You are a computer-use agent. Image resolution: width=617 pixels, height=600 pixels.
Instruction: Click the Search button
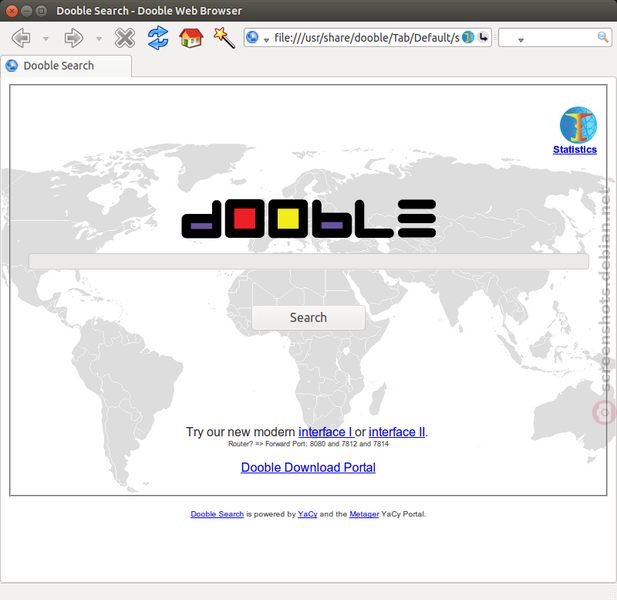308,318
